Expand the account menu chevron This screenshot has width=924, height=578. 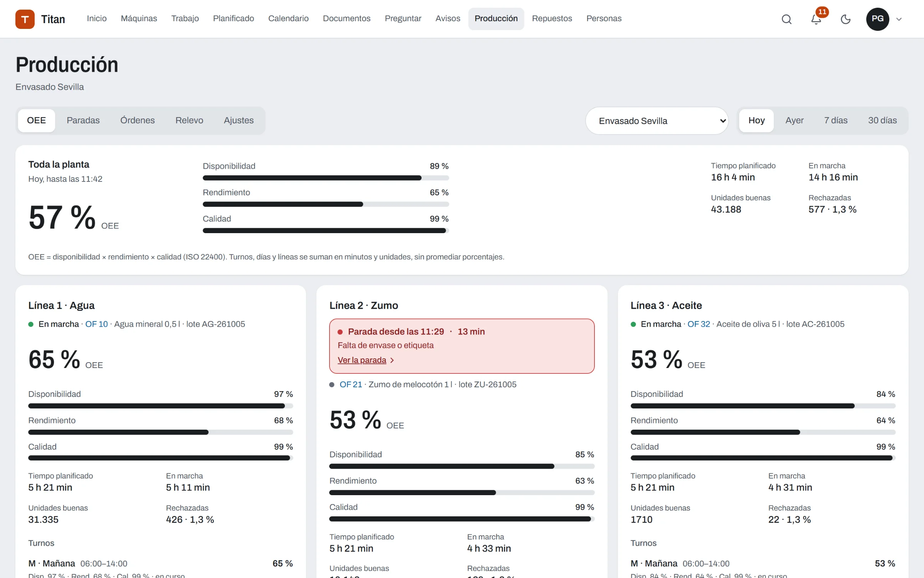point(899,19)
